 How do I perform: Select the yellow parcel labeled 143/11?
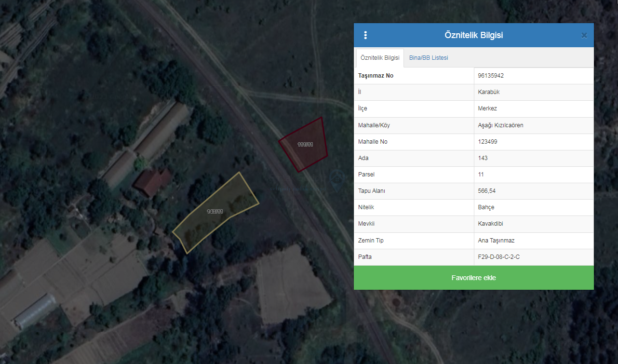(x=215, y=212)
